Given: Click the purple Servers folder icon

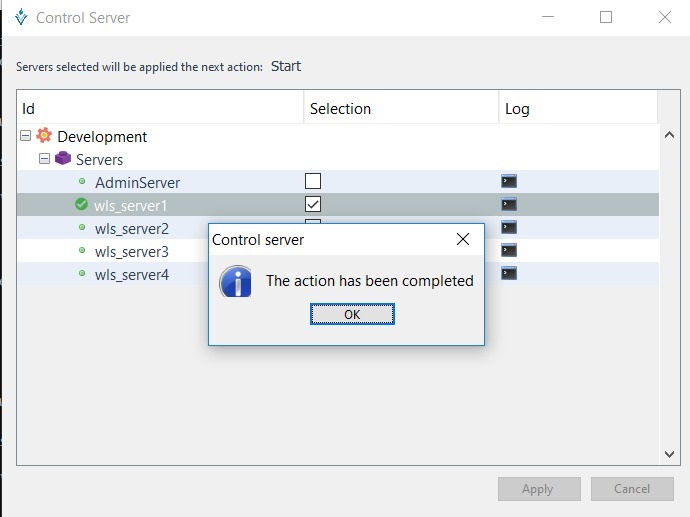Looking at the screenshot, I should tap(63, 159).
